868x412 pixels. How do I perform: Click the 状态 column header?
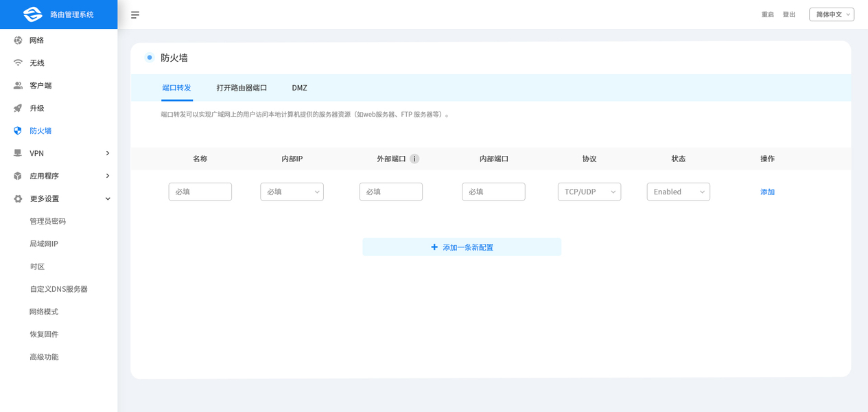point(679,159)
